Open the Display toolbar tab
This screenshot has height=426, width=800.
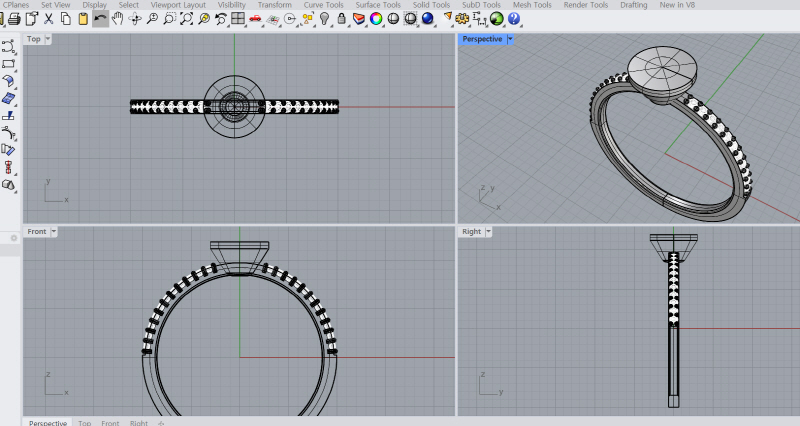click(94, 5)
